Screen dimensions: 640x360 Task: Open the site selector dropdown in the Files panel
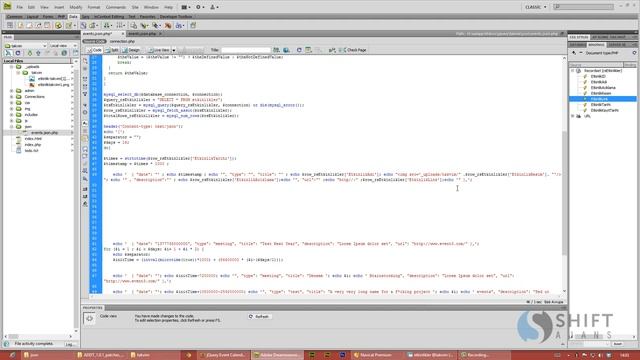point(25,46)
